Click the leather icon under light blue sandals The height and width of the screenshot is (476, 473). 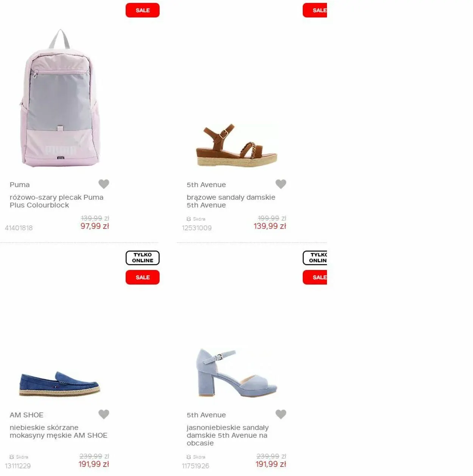click(x=189, y=457)
